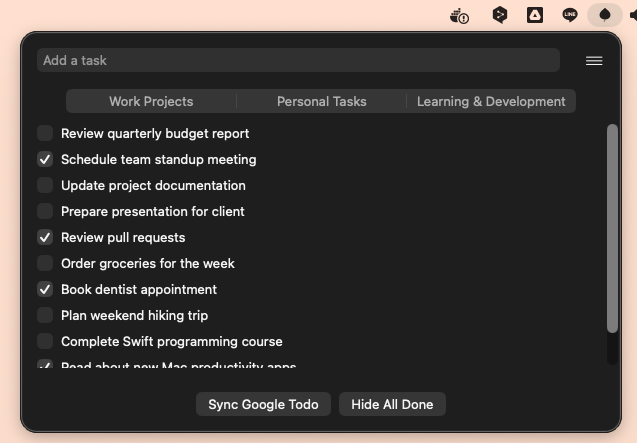Check Complete Swift programming course
The width and height of the screenshot is (637, 443).
(45, 341)
